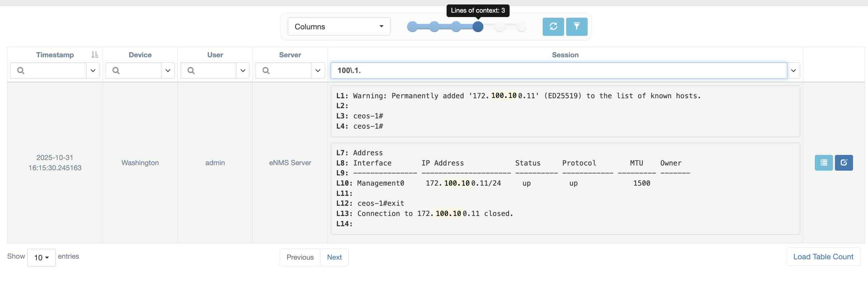Click the active slider handle at 3
The height and width of the screenshot is (288, 868).
478,27
